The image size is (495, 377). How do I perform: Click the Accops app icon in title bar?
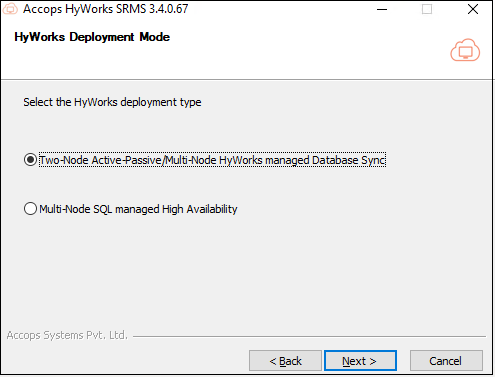(x=10, y=9)
